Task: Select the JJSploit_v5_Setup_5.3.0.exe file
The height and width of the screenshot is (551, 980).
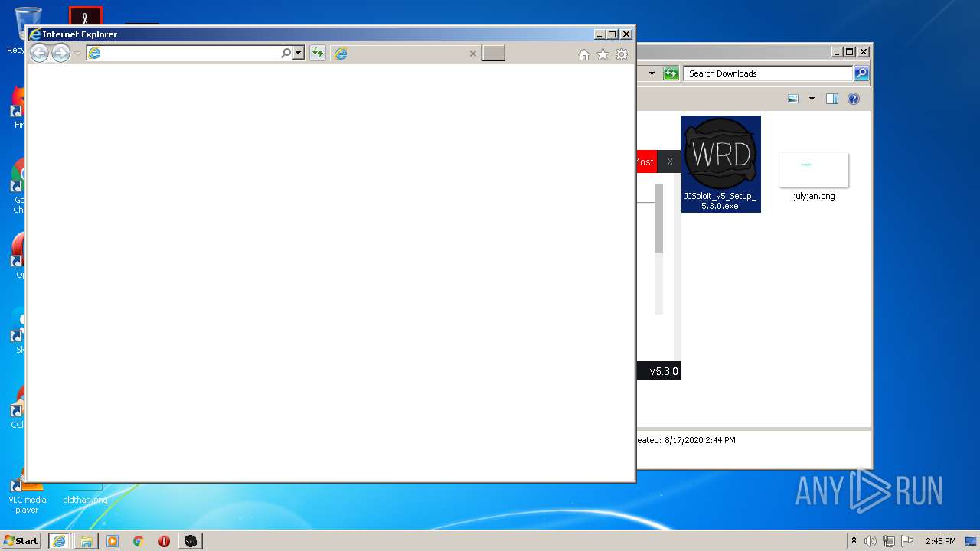Action: point(720,164)
